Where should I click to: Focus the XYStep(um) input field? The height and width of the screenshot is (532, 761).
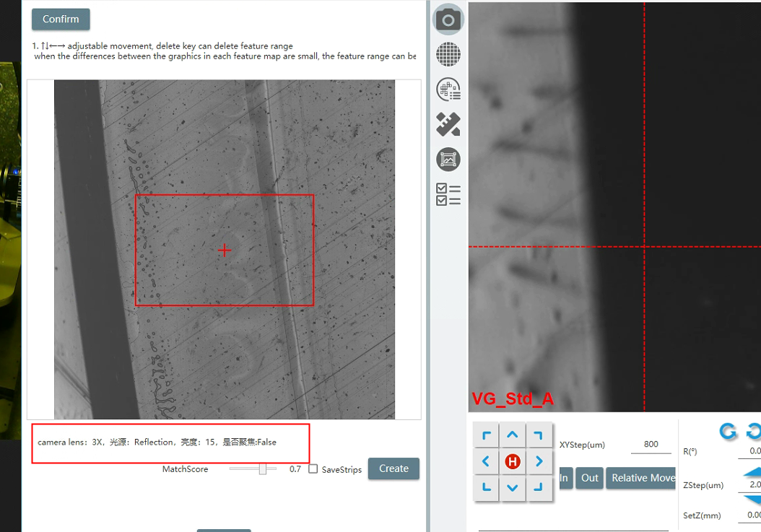coord(651,445)
